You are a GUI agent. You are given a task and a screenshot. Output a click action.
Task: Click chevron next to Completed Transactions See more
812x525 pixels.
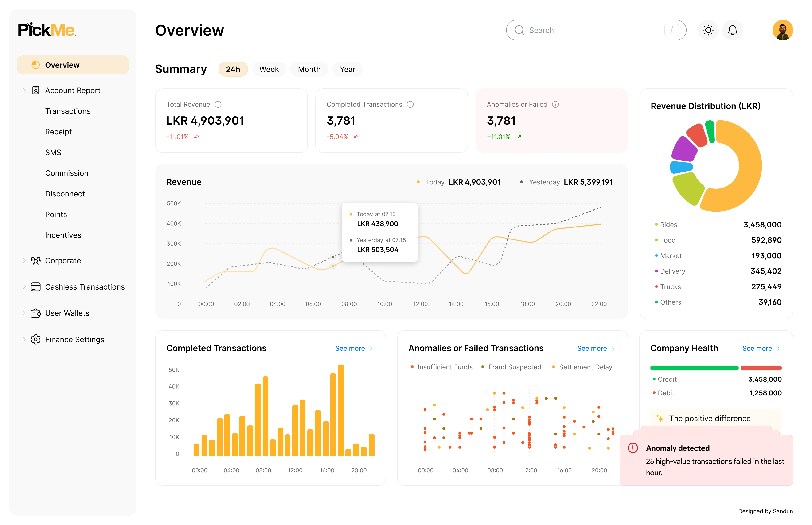click(371, 349)
